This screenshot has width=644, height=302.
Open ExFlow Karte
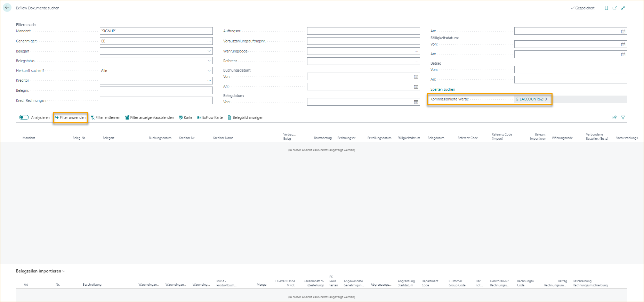(x=210, y=117)
